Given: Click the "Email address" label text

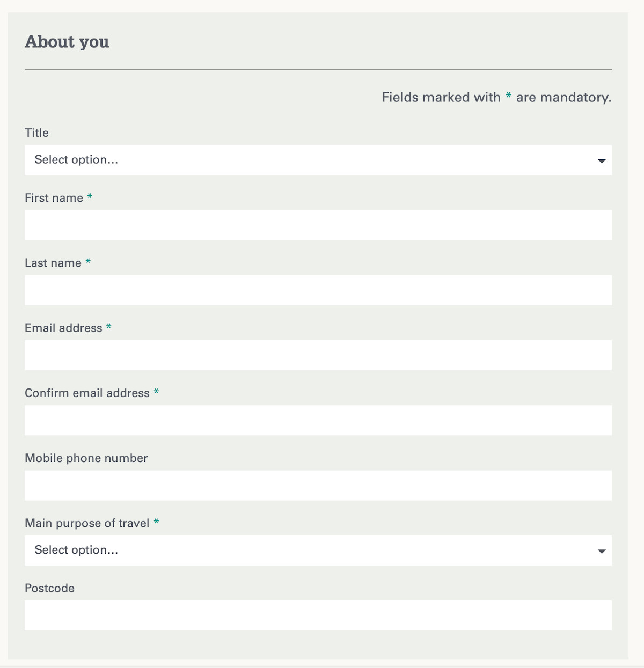Looking at the screenshot, I should pyautogui.click(x=63, y=328).
